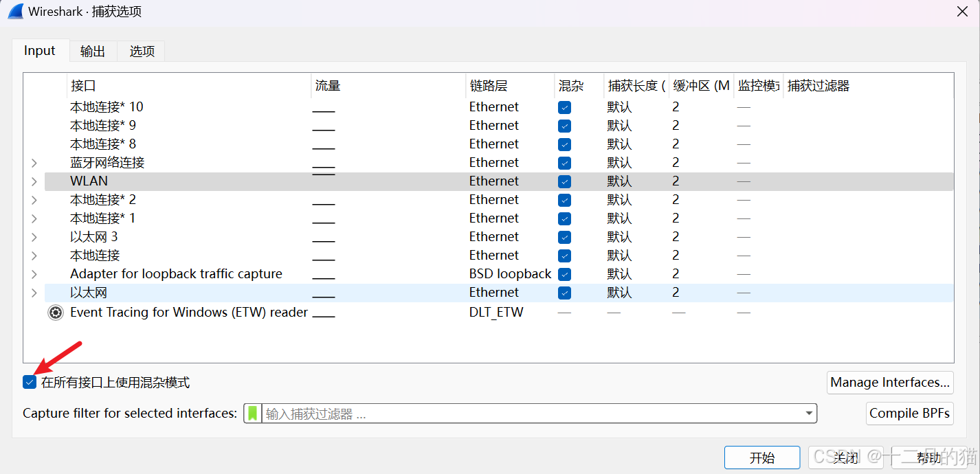
Task: Toggle promiscuous checkbox for 本地连接* 1
Action: coord(564,218)
